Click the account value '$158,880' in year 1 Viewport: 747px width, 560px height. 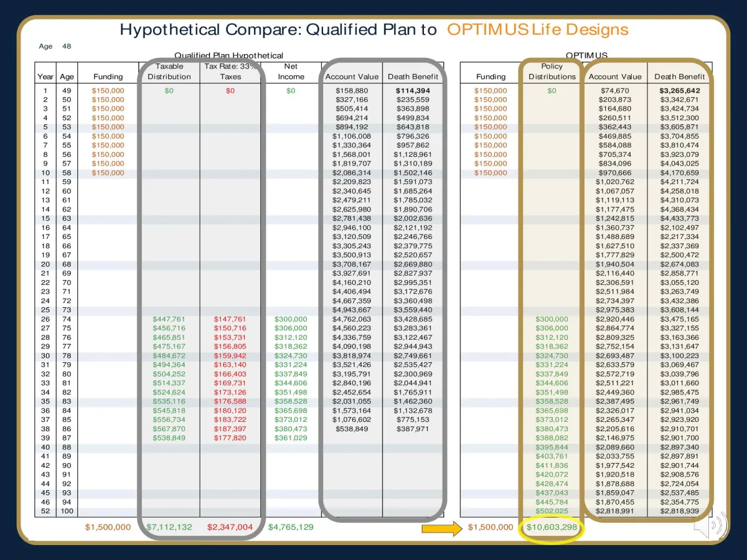pos(352,90)
